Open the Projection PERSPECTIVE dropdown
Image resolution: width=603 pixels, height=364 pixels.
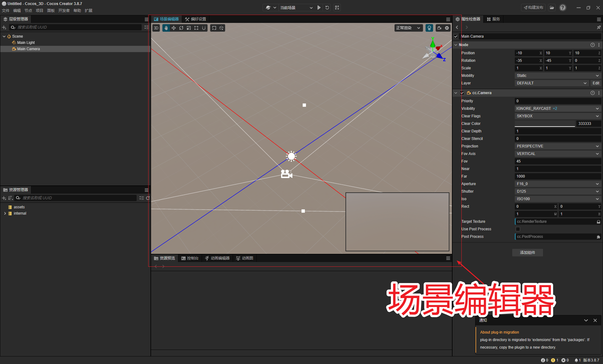click(x=558, y=146)
